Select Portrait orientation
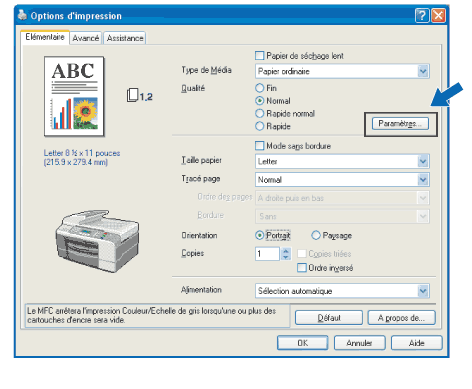The height and width of the screenshot is (389, 472). pyautogui.click(x=260, y=235)
